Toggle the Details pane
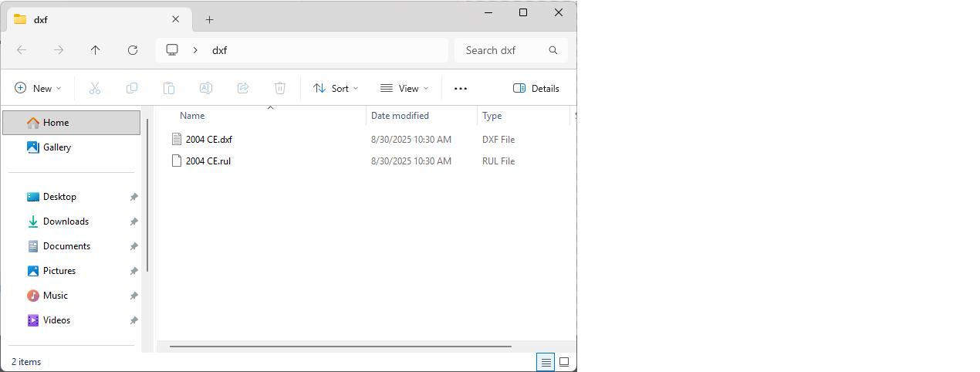Viewport: 980px width, 372px height. click(x=536, y=89)
